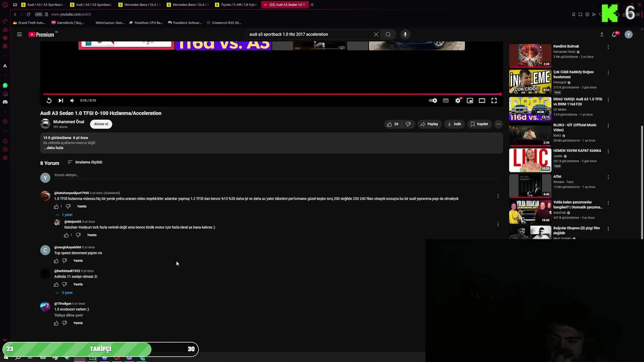
Task: Open options for Kendimi Bulmak video
Action: tap(608, 47)
